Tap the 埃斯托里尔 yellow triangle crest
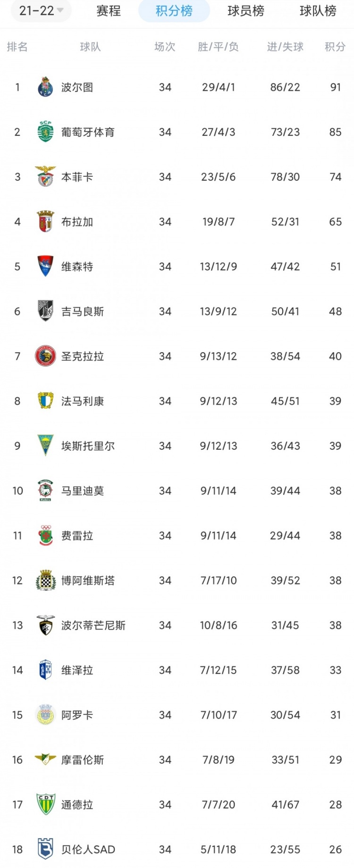Viewport: 354px width, 868px height. (45, 446)
